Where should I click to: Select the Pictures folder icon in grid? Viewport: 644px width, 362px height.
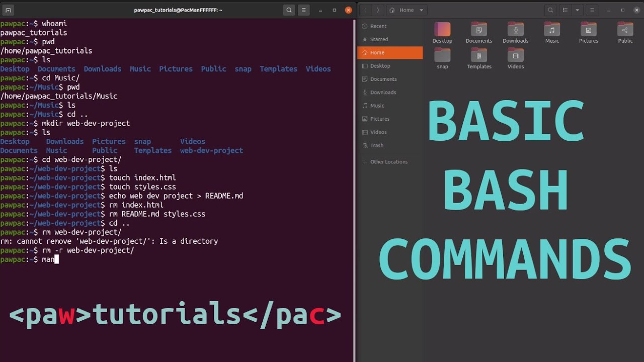click(x=589, y=32)
